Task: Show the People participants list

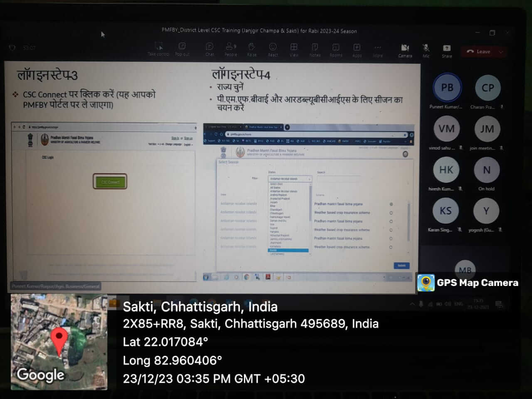Action: [x=231, y=49]
